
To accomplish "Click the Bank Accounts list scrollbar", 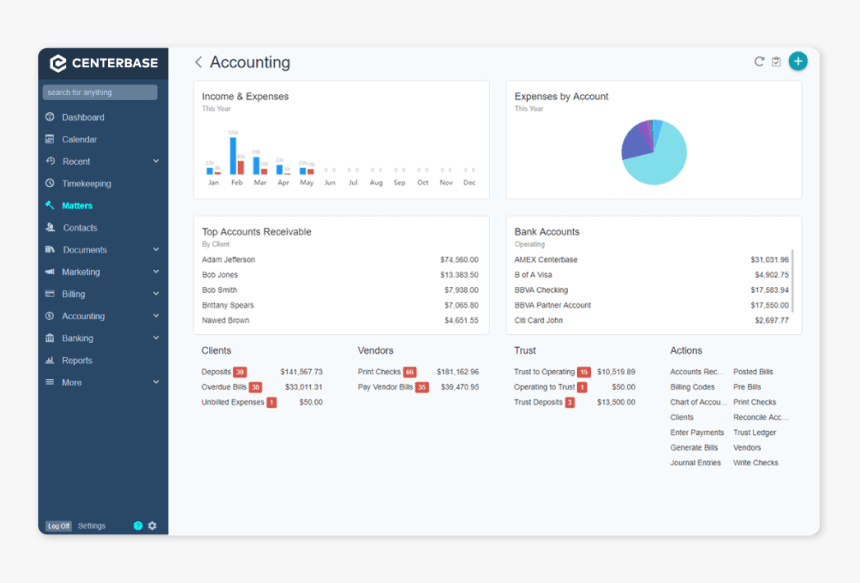I will pos(793,280).
